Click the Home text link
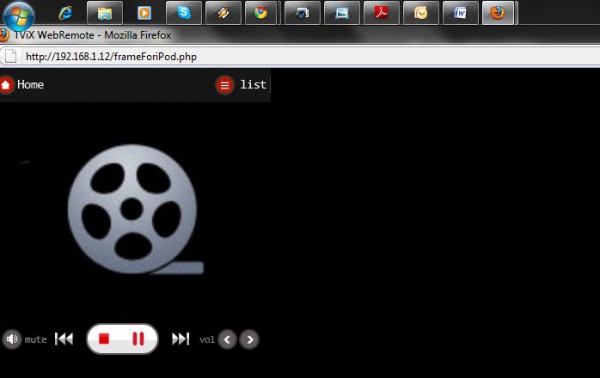Screen dimensions: 600x378 pos(30,85)
